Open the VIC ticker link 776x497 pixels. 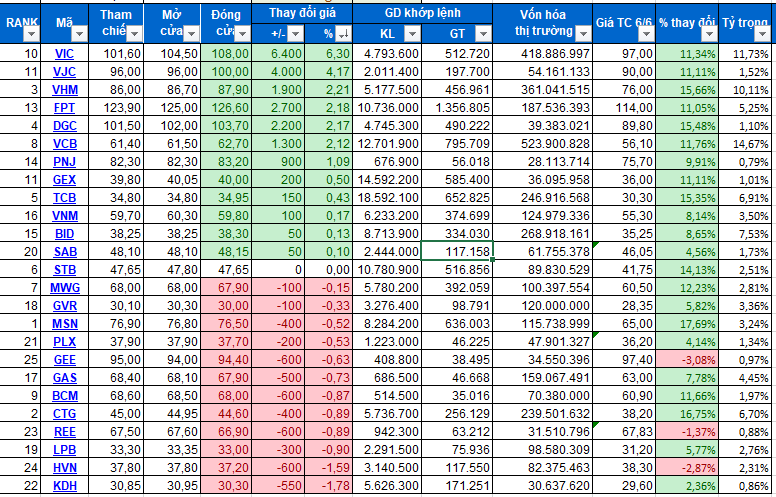point(64,54)
